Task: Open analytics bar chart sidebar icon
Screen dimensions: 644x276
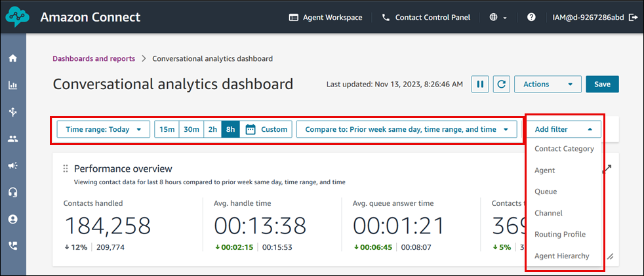Action: coord(12,85)
